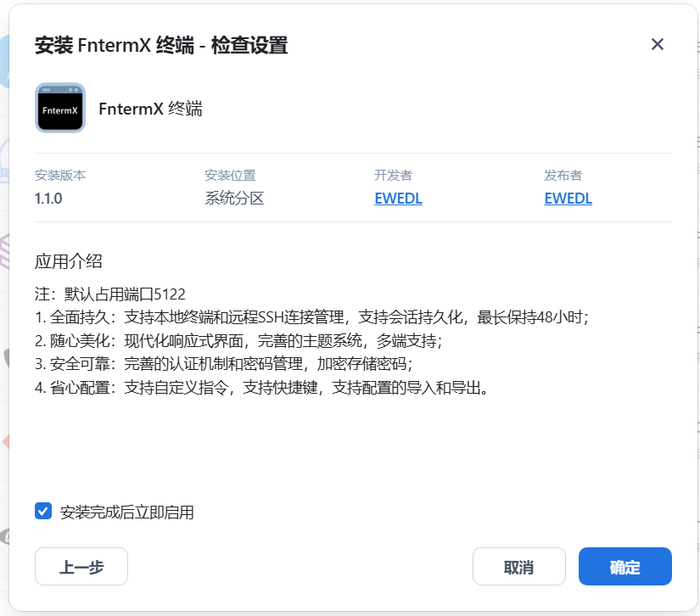Screen dimensions: 700x616
Task: Click the 省心配置 feature line
Action: coord(261,389)
